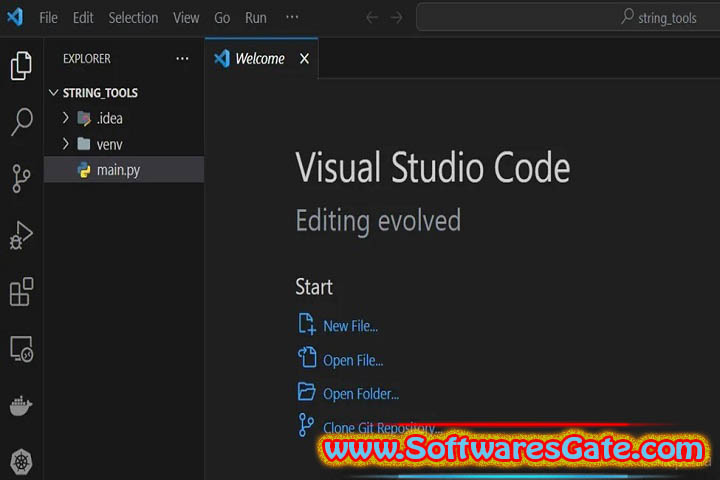
Task: Open the Edit menu
Action: point(83,18)
